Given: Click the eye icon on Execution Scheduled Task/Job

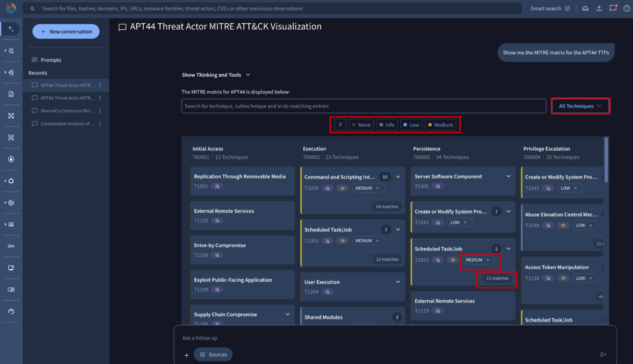Looking at the screenshot, I should (342, 241).
